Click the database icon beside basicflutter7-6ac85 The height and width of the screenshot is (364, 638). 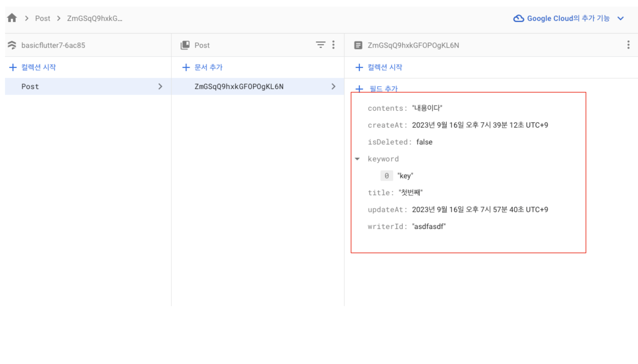click(x=12, y=45)
